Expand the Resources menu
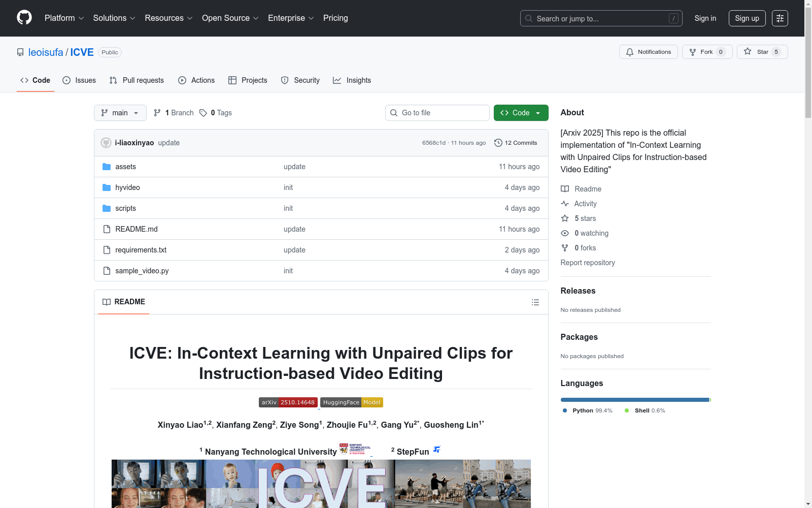This screenshot has height=508, width=812. tap(169, 18)
